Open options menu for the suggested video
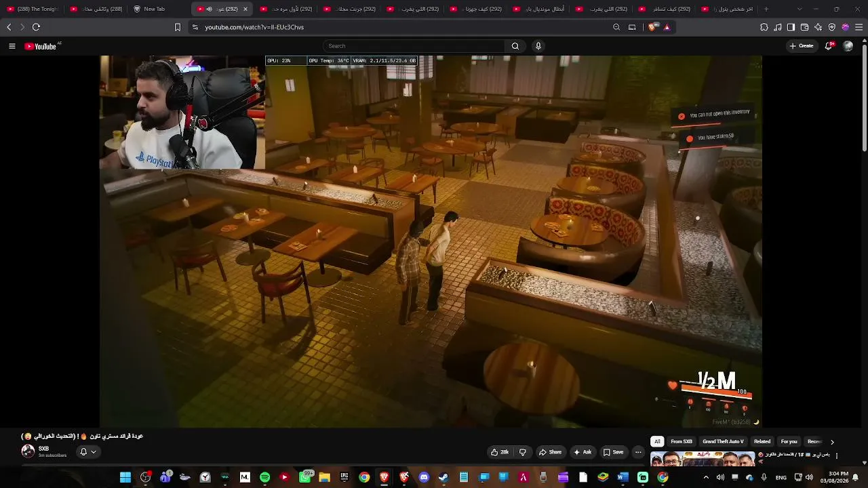This screenshot has width=868, height=488. 837,456
